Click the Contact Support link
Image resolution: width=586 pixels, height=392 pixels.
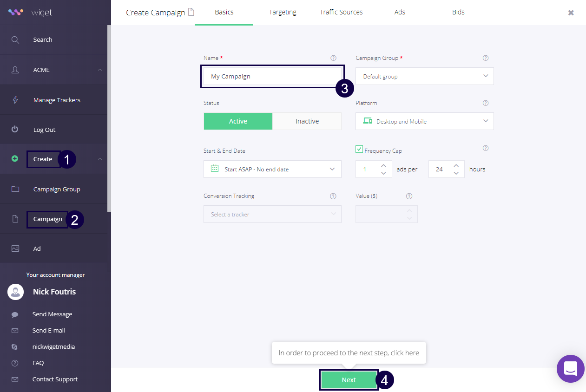(55, 379)
